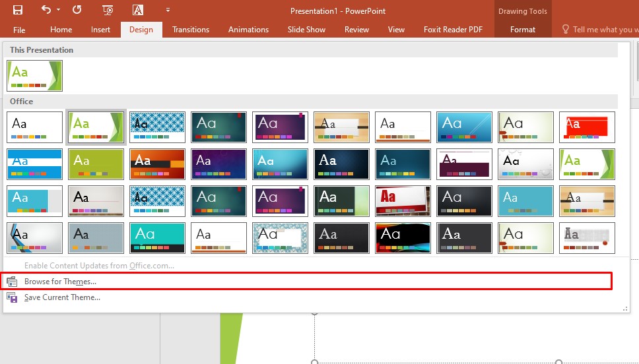Apply the solid olive green theme
Viewport: 639px width, 364px height.
(x=96, y=164)
